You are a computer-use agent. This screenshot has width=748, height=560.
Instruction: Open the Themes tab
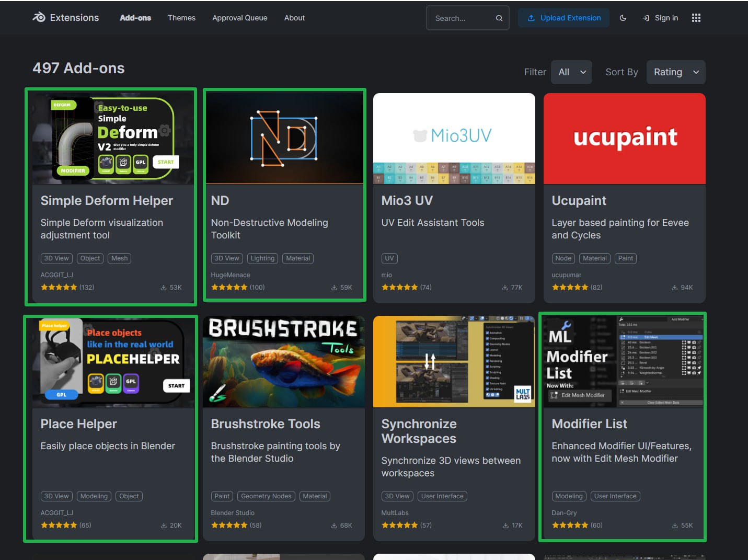pos(181,18)
